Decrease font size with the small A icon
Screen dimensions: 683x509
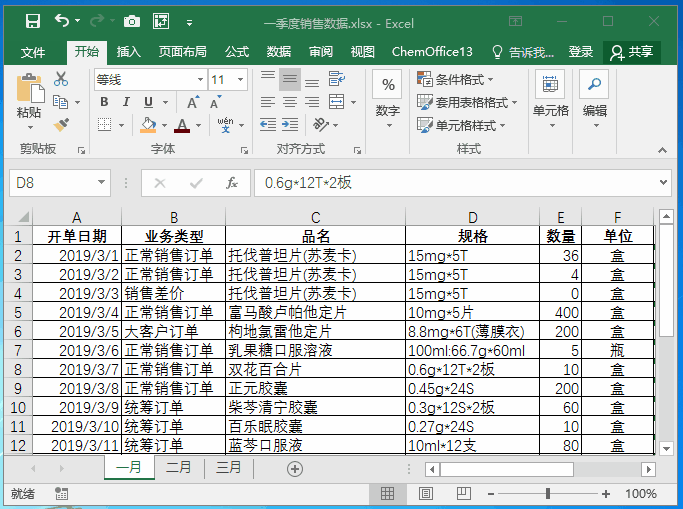(215, 102)
